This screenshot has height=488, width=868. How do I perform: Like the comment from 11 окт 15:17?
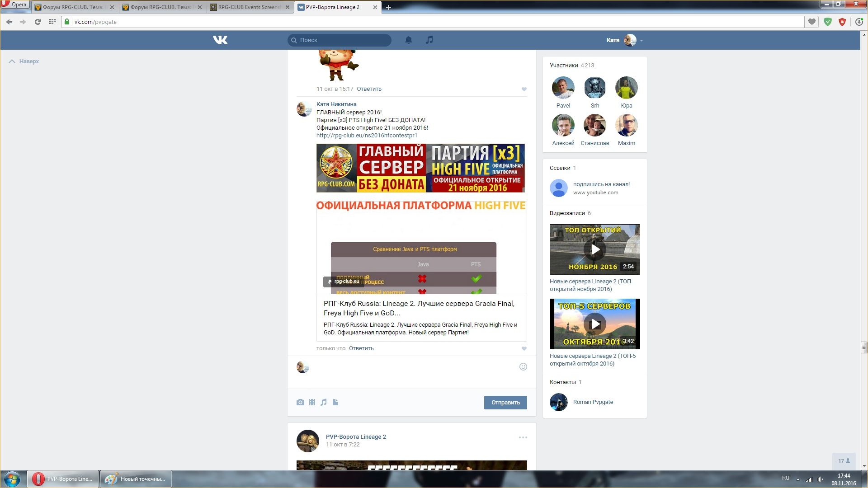524,89
